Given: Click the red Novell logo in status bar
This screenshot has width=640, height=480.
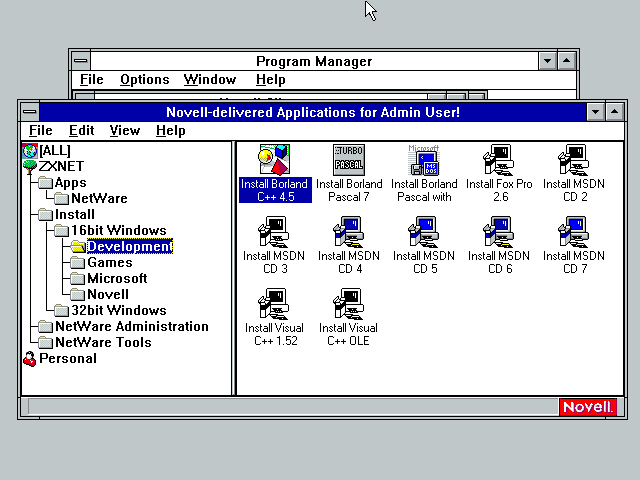Looking at the screenshot, I should pyautogui.click(x=588, y=407).
